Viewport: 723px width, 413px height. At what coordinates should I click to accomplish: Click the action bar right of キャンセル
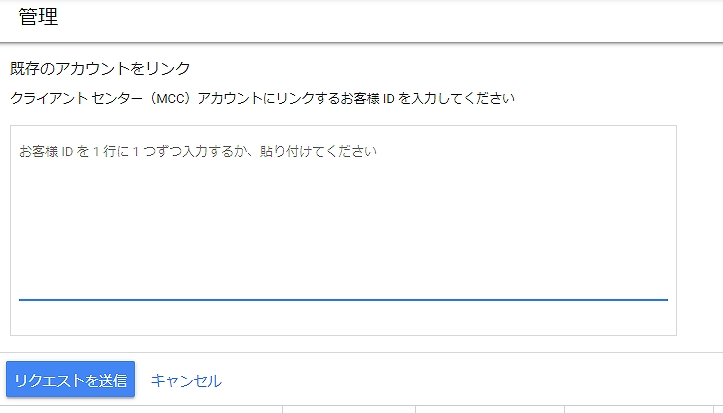tap(470, 379)
